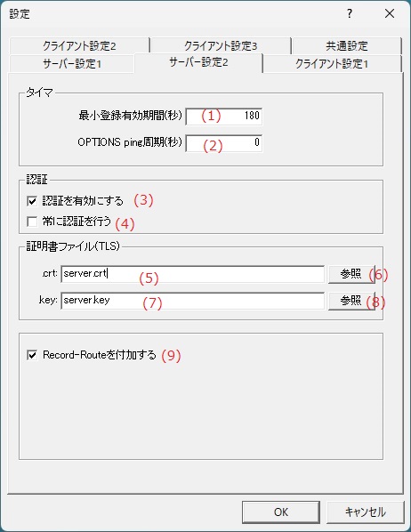This screenshot has width=411, height=532.
Task: Select the サーバー設定2 tab
Action: pyautogui.click(x=198, y=62)
